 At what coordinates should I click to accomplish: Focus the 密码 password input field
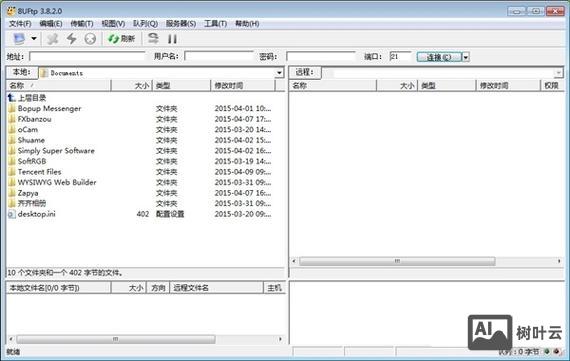(321, 57)
